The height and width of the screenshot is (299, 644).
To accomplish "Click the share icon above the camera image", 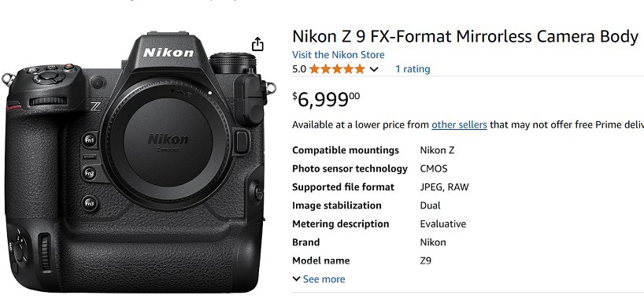I will 257,44.
